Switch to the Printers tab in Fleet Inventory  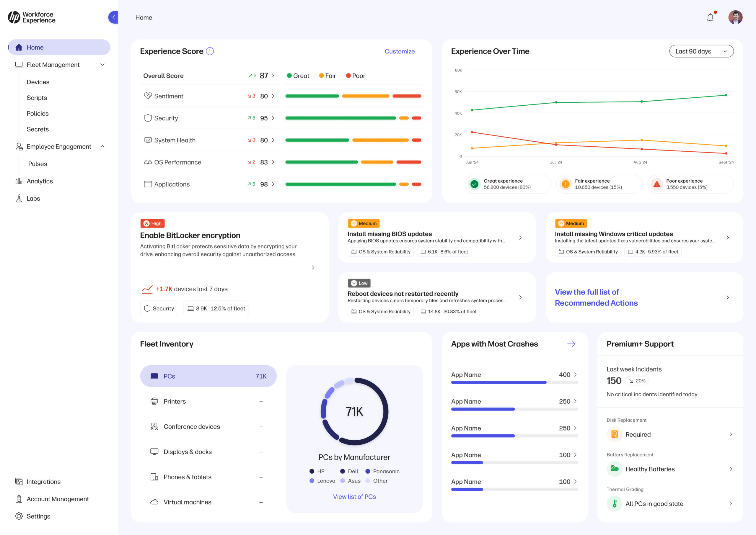[175, 401]
